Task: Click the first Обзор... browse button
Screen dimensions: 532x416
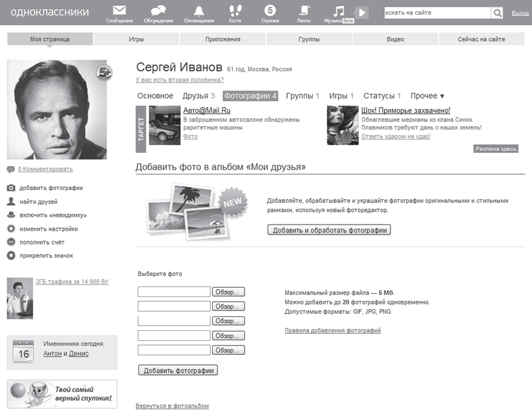Action: pyautogui.click(x=229, y=292)
